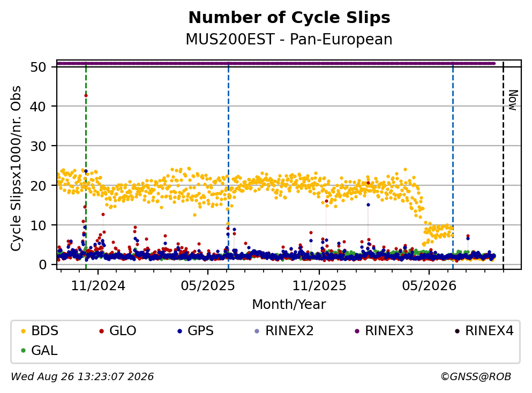Click the y-axis value 50
This screenshot has width=532, height=393.
(38, 67)
